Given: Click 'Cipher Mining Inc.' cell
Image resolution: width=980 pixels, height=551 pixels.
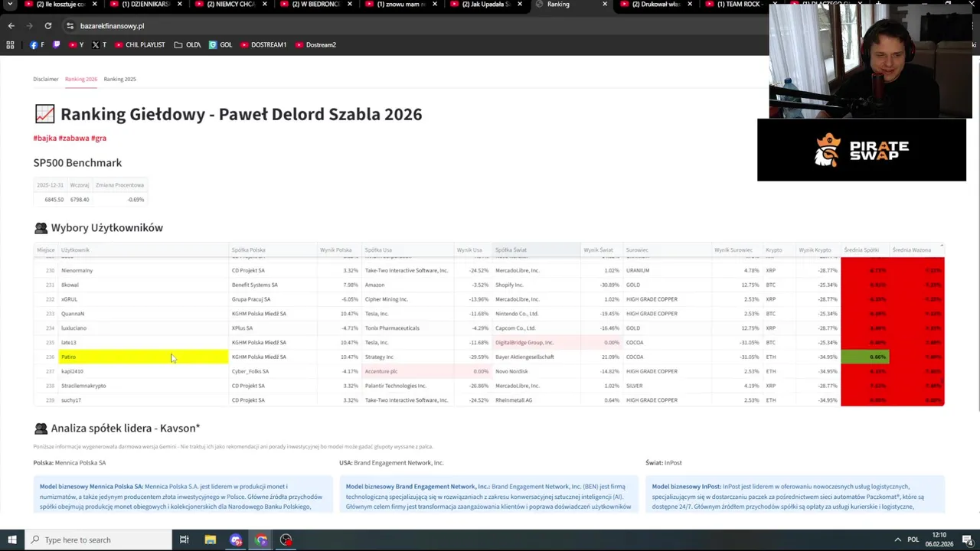Looking at the screenshot, I should click(x=407, y=299).
